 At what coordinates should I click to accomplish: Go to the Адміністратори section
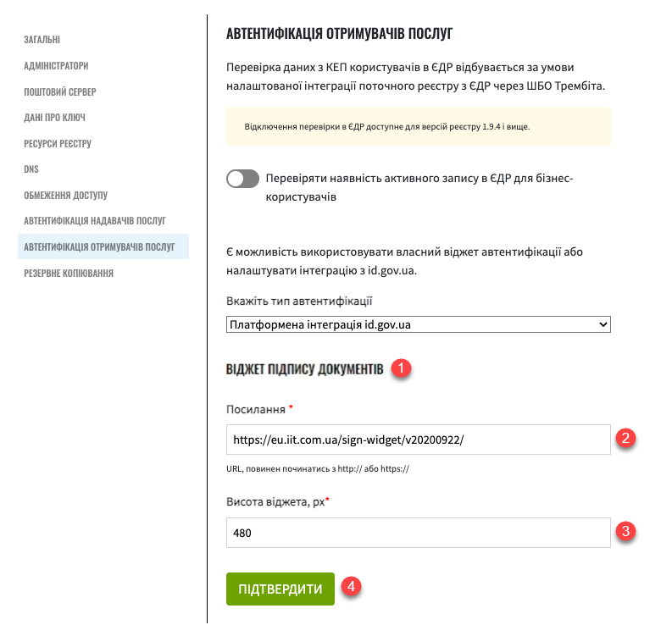tap(56, 65)
